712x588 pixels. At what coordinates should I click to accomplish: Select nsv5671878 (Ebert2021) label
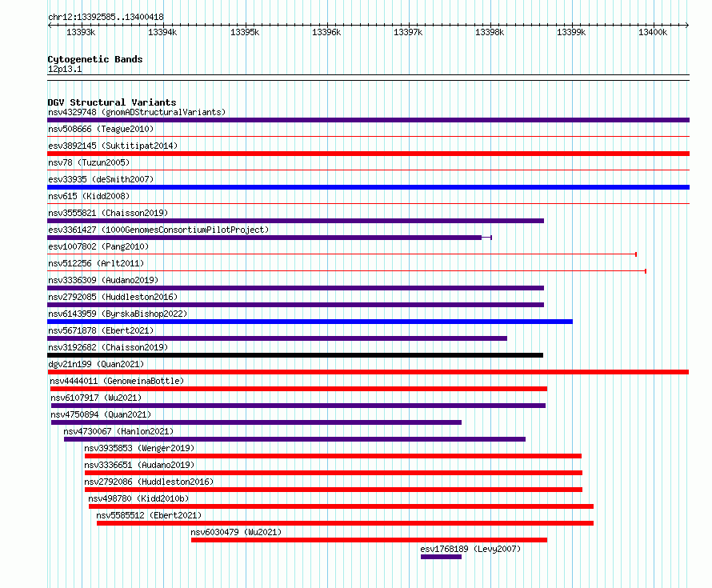point(101,330)
